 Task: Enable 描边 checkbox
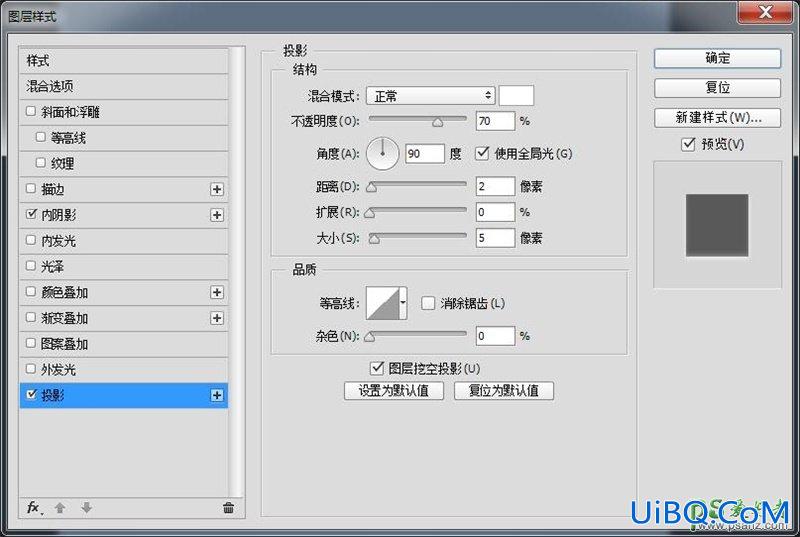(x=31, y=188)
